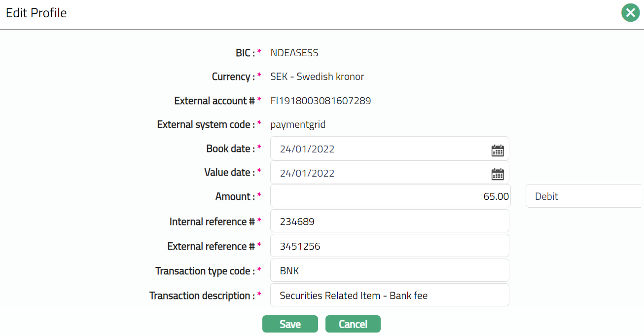Click the Save button

pos(290,324)
